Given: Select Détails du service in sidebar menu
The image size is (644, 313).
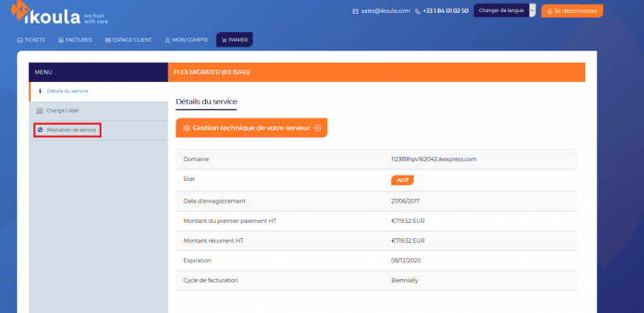Looking at the screenshot, I should [x=98, y=92].
